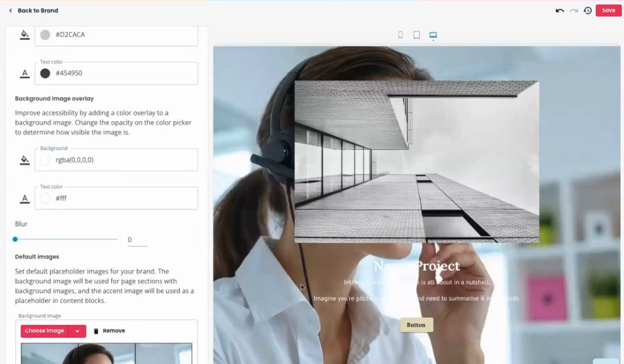The width and height of the screenshot is (624, 364).
Task: Click the overlay Background paint bucket icon
Action: click(x=24, y=160)
